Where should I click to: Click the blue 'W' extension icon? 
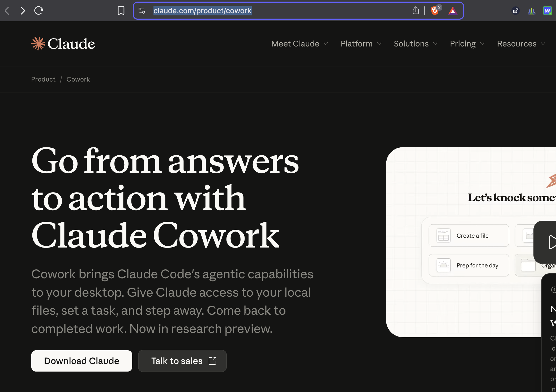pyautogui.click(x=548, y=11)
